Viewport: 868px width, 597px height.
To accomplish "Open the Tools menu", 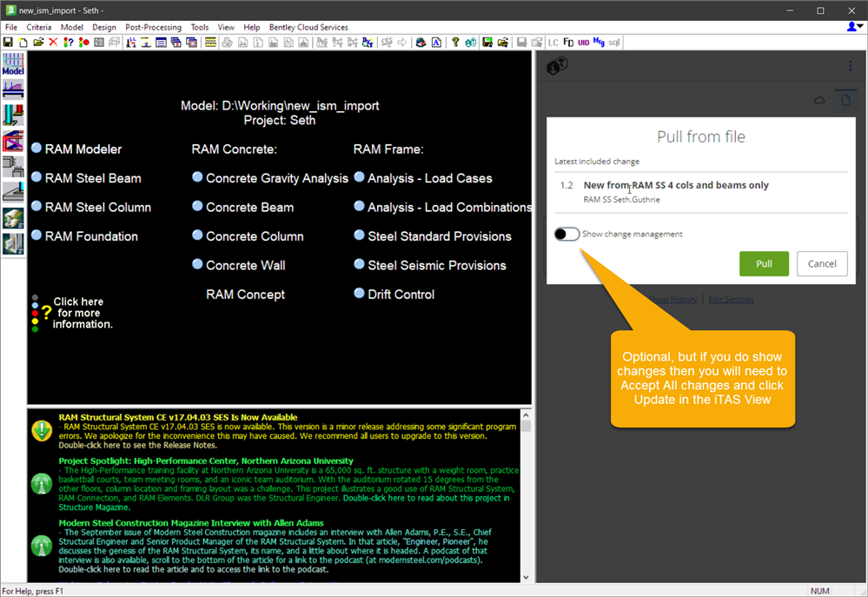I will [x=200, y=27].
